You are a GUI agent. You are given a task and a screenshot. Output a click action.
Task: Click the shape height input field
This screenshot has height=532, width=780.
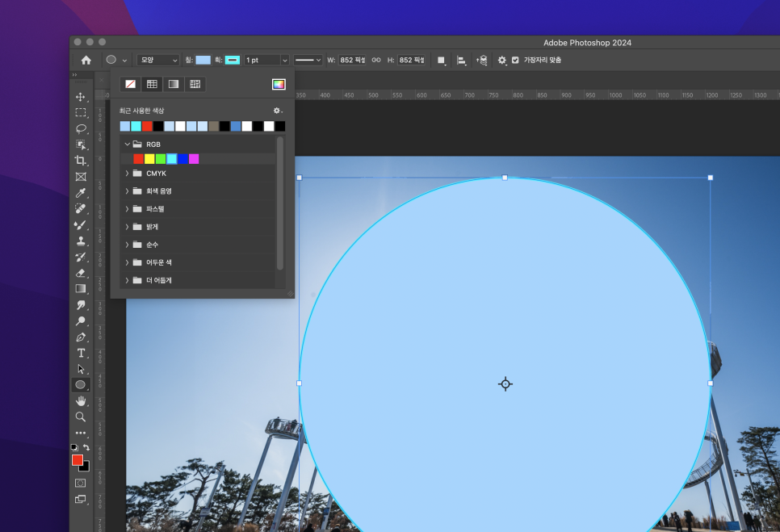click(x=411, y=61)
